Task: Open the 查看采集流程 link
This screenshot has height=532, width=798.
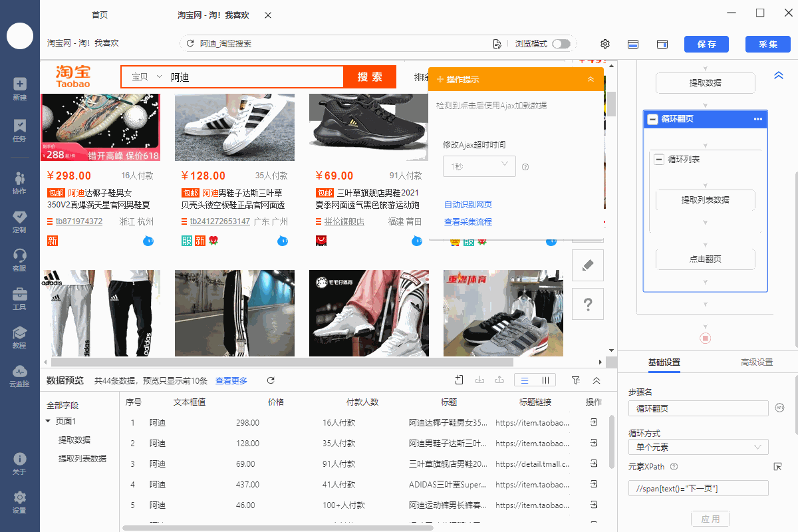Action: click(468, 222)
